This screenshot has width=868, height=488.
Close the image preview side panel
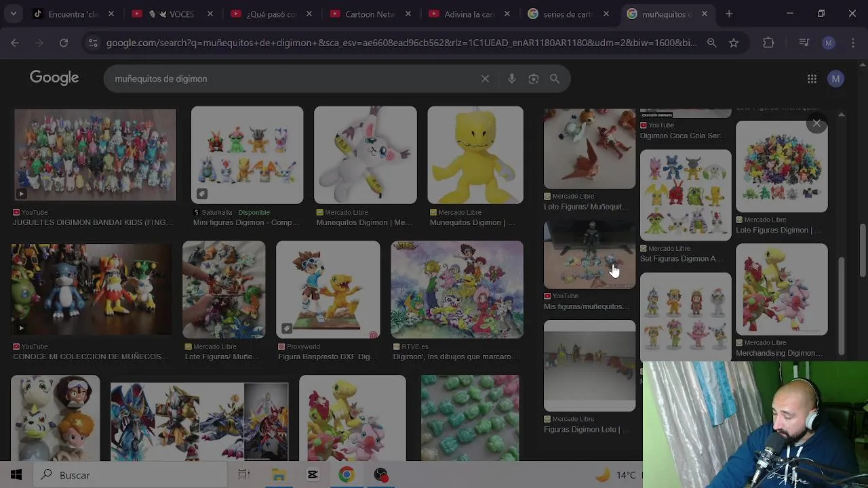816,124
